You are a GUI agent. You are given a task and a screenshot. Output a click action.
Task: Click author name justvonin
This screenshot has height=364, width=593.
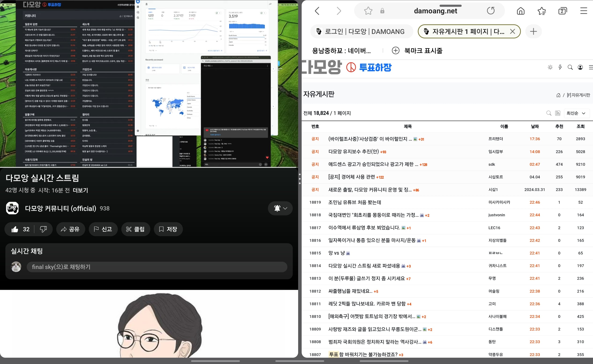tap(497, 215)
